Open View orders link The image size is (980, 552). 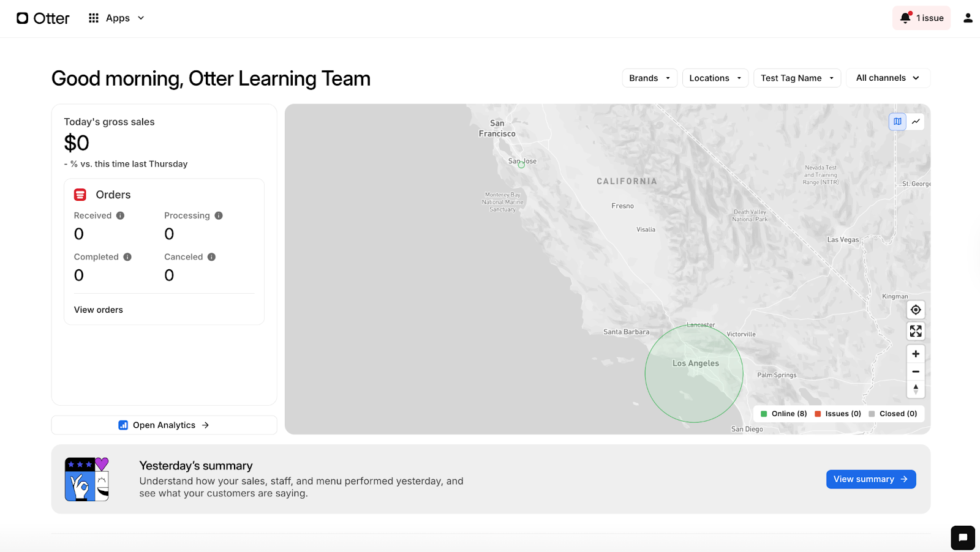coord(99,310)
